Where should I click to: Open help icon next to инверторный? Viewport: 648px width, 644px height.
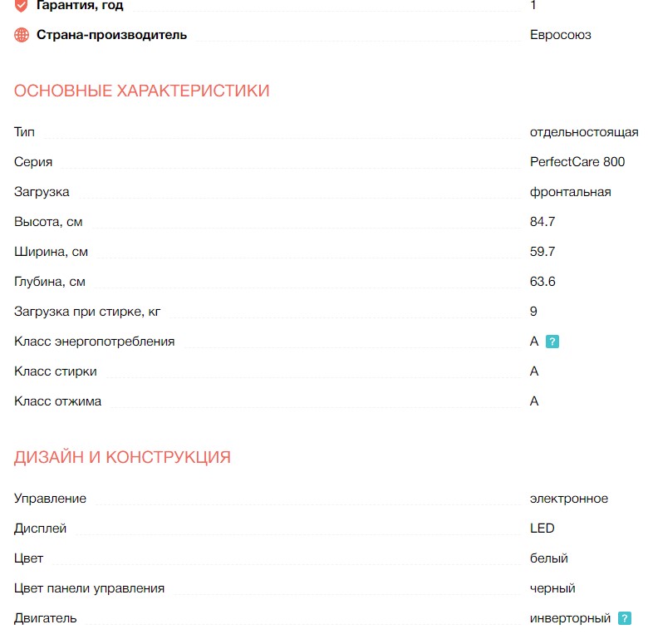point(625,618)
